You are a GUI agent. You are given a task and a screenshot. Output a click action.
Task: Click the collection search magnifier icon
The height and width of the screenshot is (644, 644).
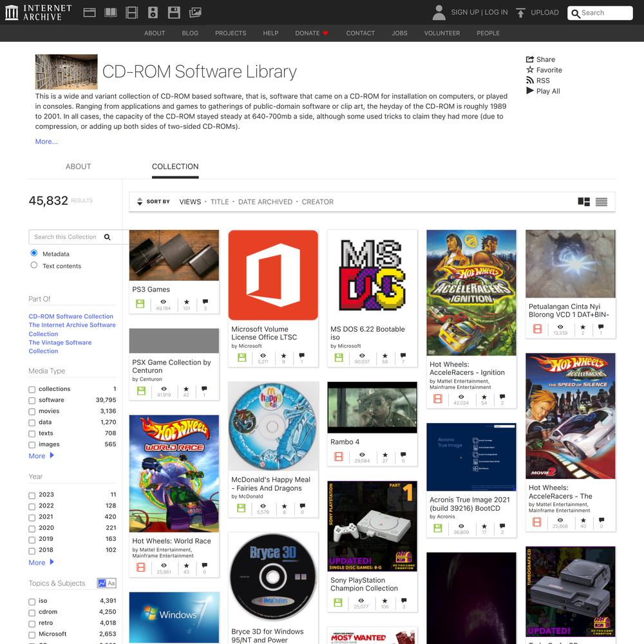coord(107,237)
